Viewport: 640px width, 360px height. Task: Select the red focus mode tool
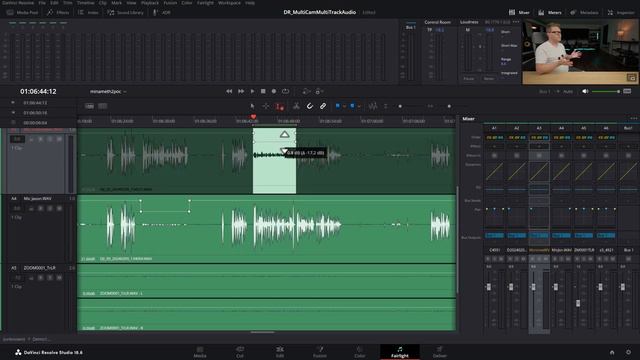[280, 106]
